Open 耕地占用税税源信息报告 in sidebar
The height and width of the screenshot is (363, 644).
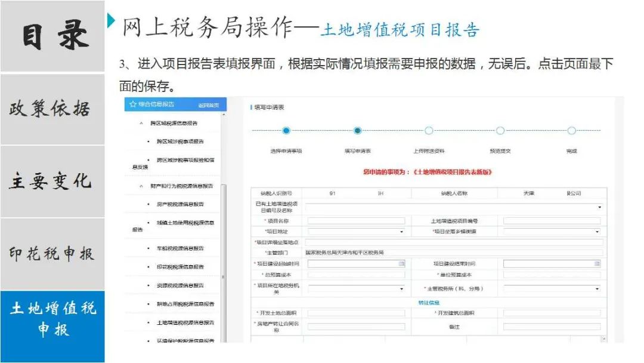coord(185,304)
